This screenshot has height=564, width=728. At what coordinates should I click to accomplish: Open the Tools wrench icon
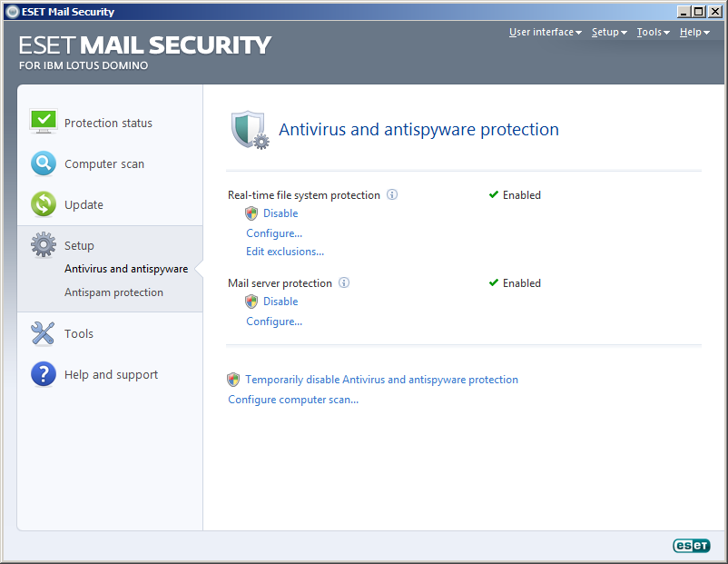[x=43, y=333]
